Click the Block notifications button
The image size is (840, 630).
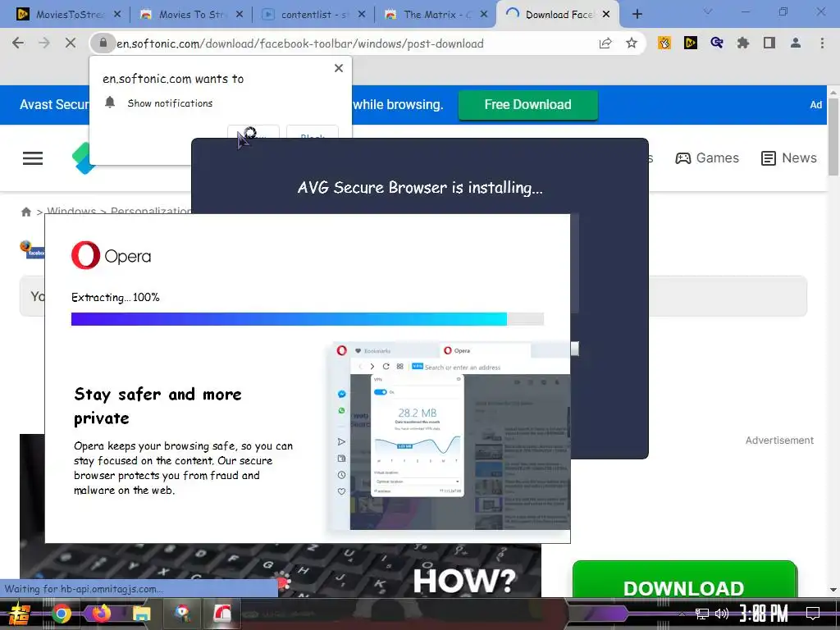click(313, 132)
